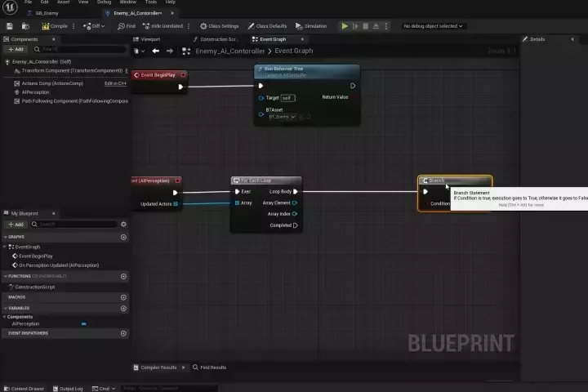The width and height of the screenshot is (588, 392).
Task: Click For Each Loop node header
Action: [x=266, y=180]
